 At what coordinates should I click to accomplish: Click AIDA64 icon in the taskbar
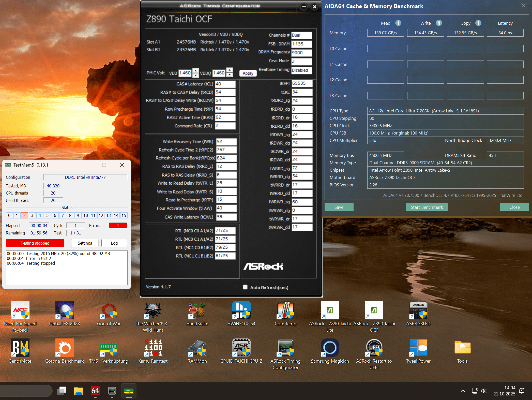tap(95, 391)
